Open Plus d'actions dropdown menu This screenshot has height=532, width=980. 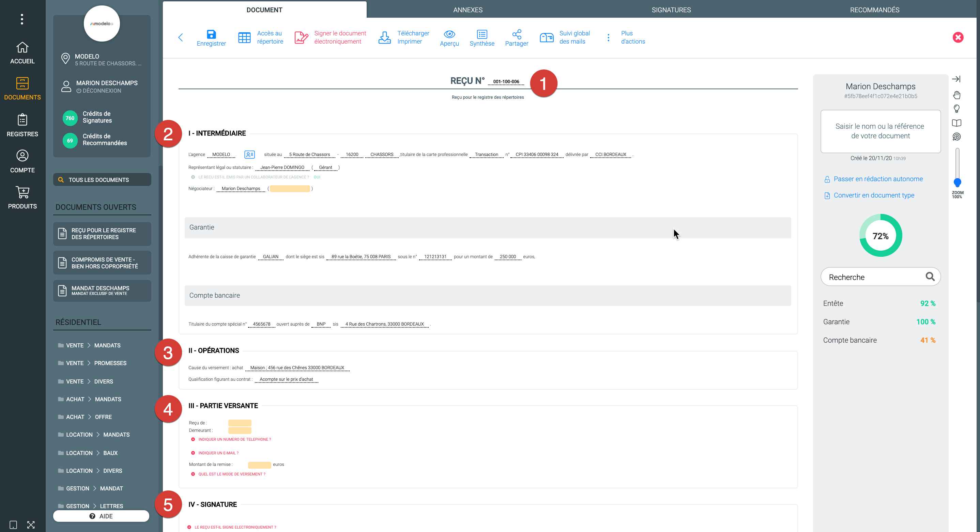pyautogui.click(x=608, y=37)
